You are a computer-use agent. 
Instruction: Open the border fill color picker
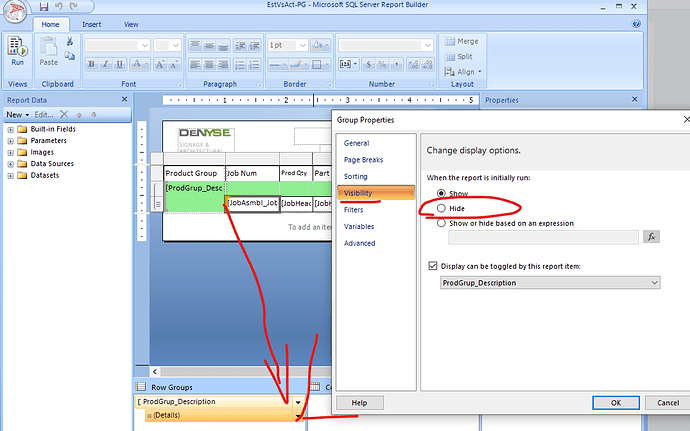click(x=320, y=45)
